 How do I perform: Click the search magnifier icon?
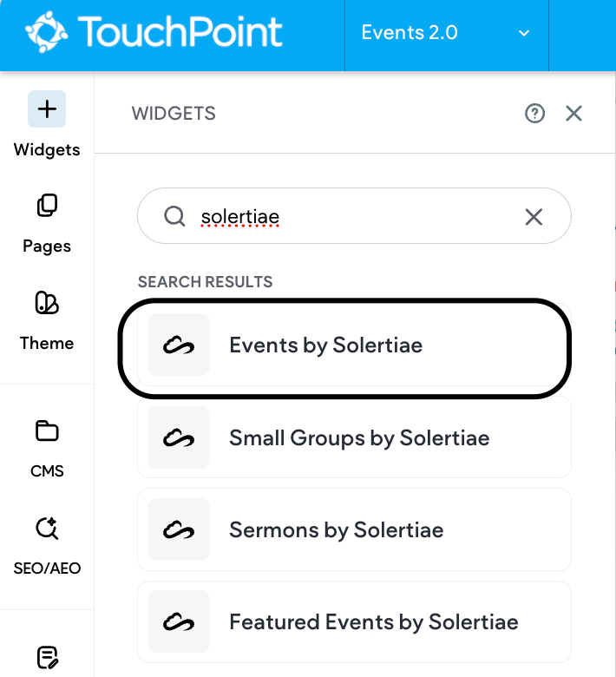[x=174, y=216]
